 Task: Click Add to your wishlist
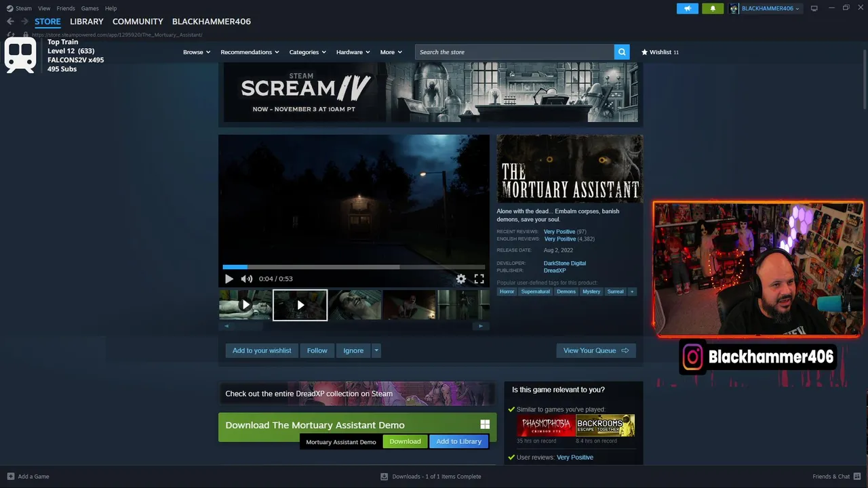(x=262, y=350)
